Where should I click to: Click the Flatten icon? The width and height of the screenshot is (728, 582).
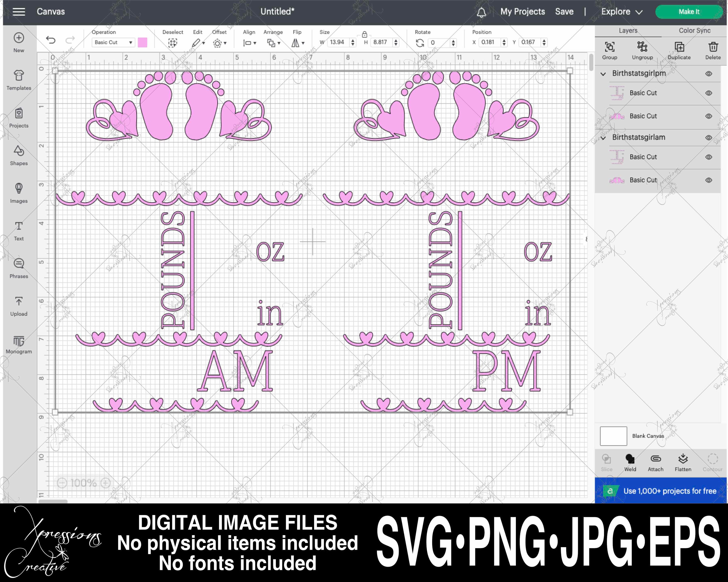(683, 459)
